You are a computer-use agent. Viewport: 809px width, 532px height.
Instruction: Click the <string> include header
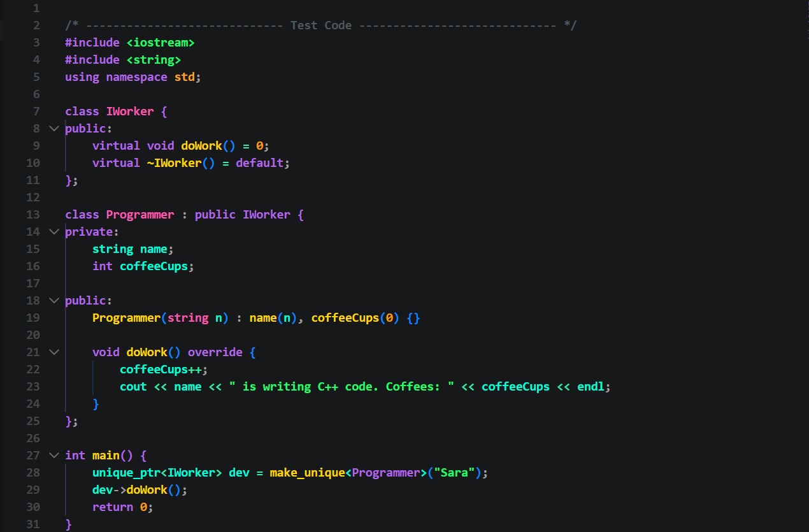coord(154,60)
